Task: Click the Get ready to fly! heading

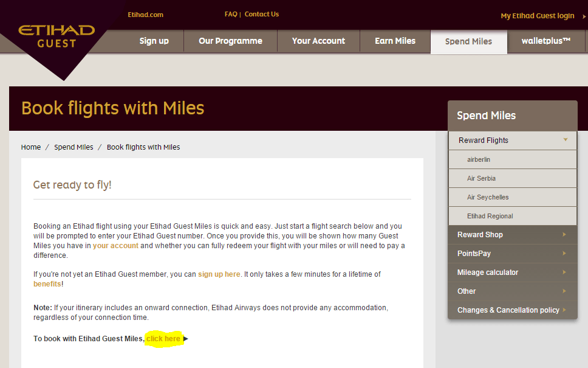Action: [72, 185]
